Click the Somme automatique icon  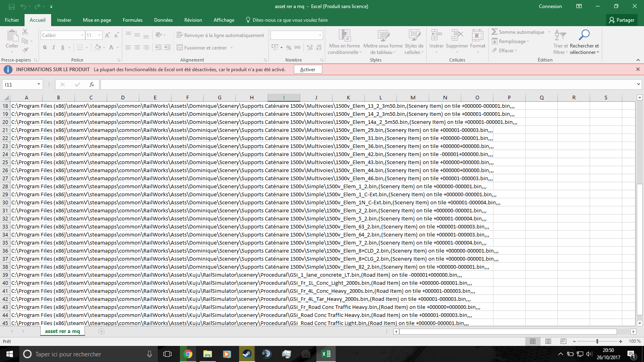[x=495, y=32]
